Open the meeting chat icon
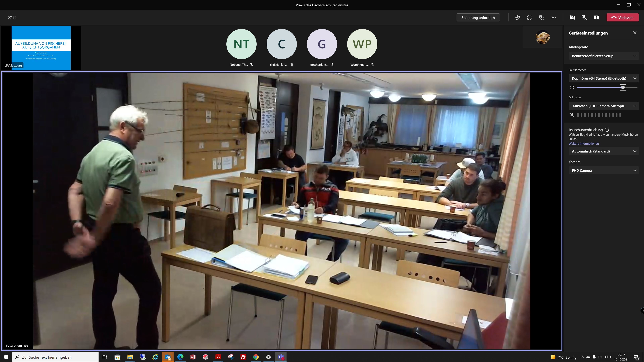Image resolution: width=644 pixels, height=362 pixels. click(x=529, y=17)
